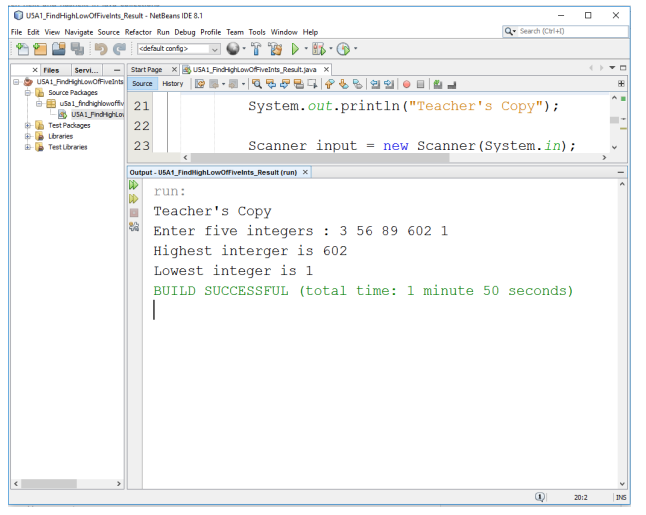The width and height of the screenshot is (646, 515).
Task: Click Shift Line Right icon
Action: (x=389, y=84)
